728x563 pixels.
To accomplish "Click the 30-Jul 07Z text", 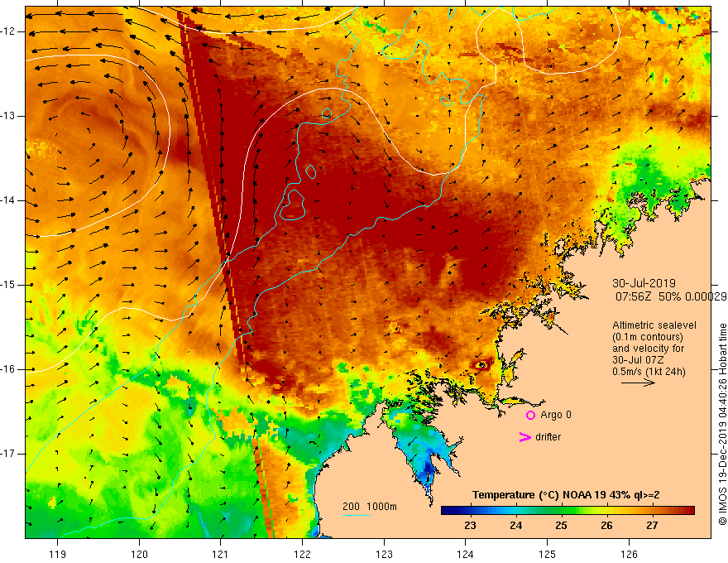I will (638, 360).
